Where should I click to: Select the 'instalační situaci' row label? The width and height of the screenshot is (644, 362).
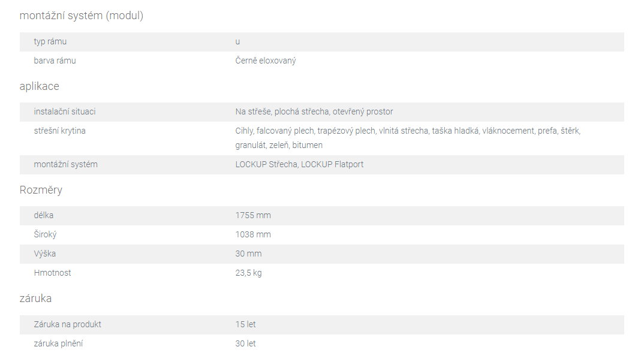pos(65,111)
